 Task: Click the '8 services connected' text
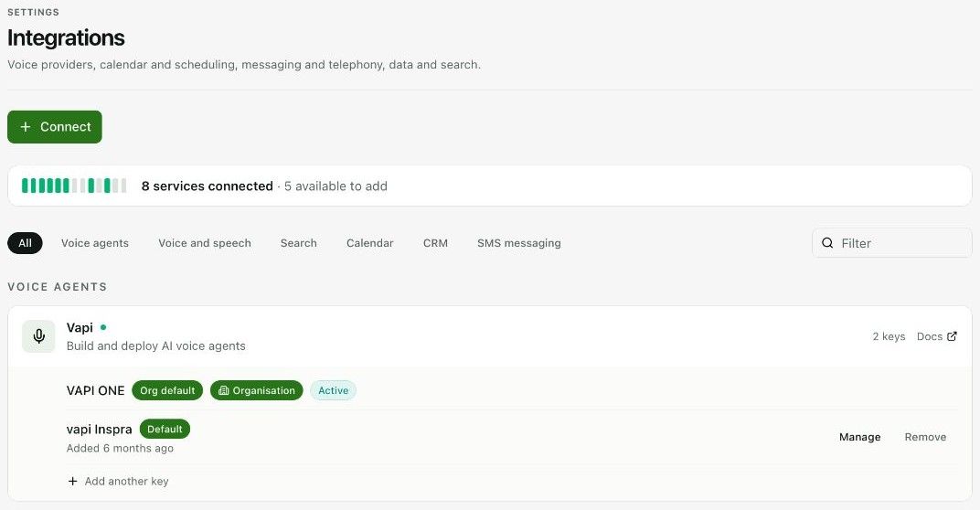[207, 186]
